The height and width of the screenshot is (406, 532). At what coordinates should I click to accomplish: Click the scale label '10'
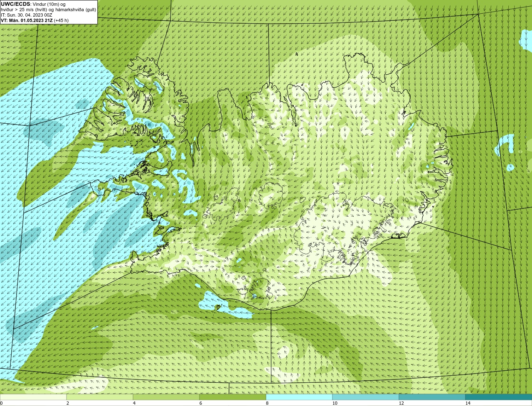tap(335, 403)
